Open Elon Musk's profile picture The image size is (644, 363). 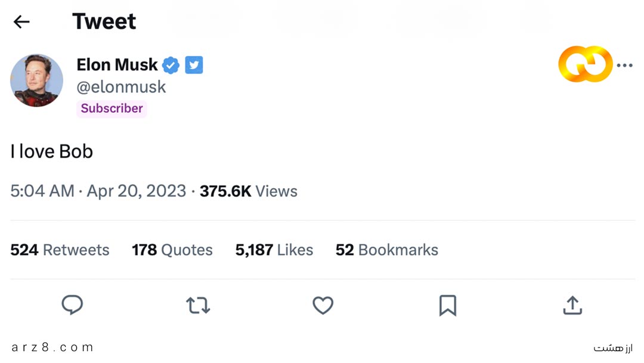pyautogui.click(x=36, y=81)
